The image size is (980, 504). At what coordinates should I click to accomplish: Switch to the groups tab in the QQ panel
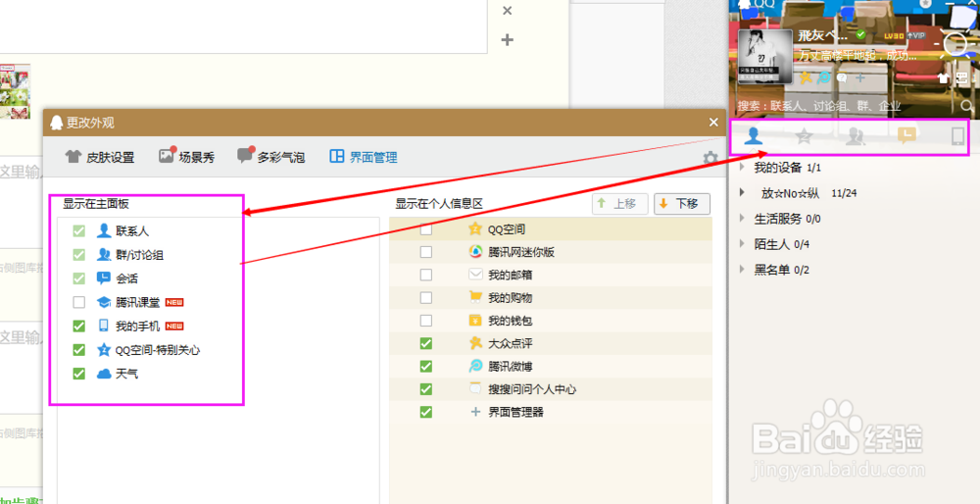click(855, 136)
